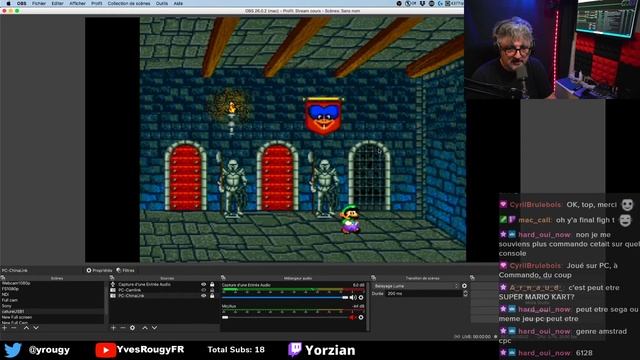The height and width of the screenshot is (360, 640).
Task: Mute Capture d'une Entrée Audio speaker
Action: 353,298
